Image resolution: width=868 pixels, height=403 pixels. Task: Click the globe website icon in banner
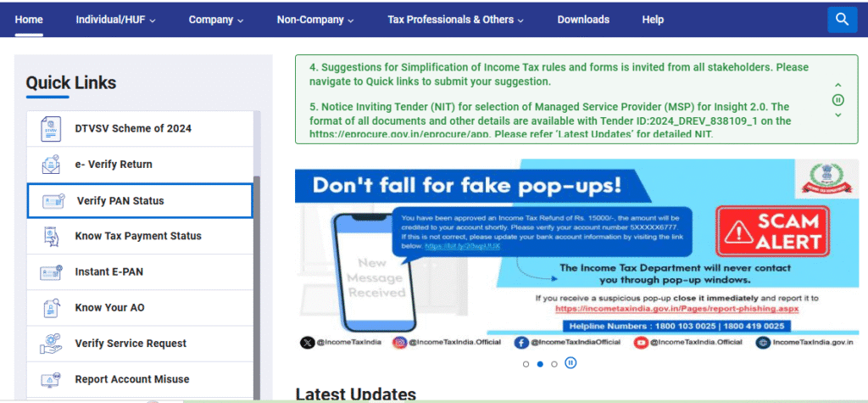[763, 343]
